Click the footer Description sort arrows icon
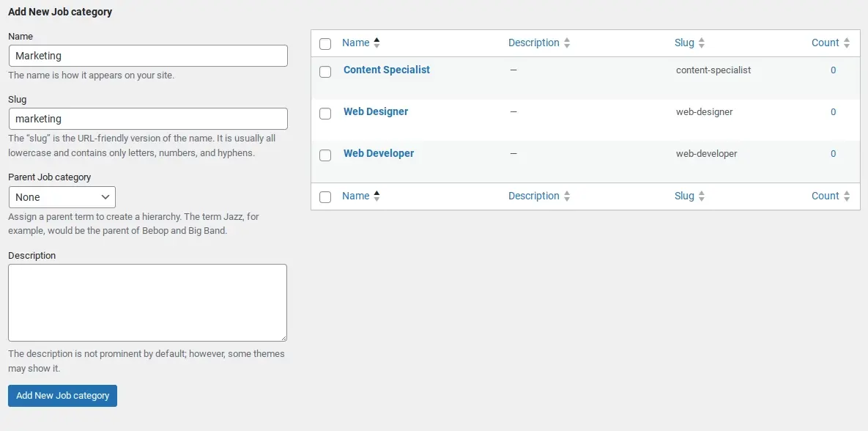 pyautogui.click(x=567, y=196)
